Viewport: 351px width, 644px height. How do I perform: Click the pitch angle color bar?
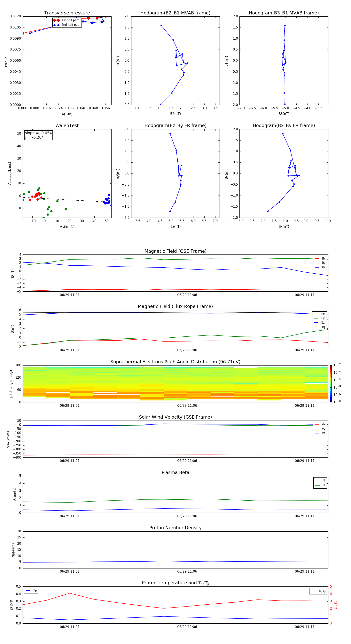pyautogui.click(x=331, y=383)
